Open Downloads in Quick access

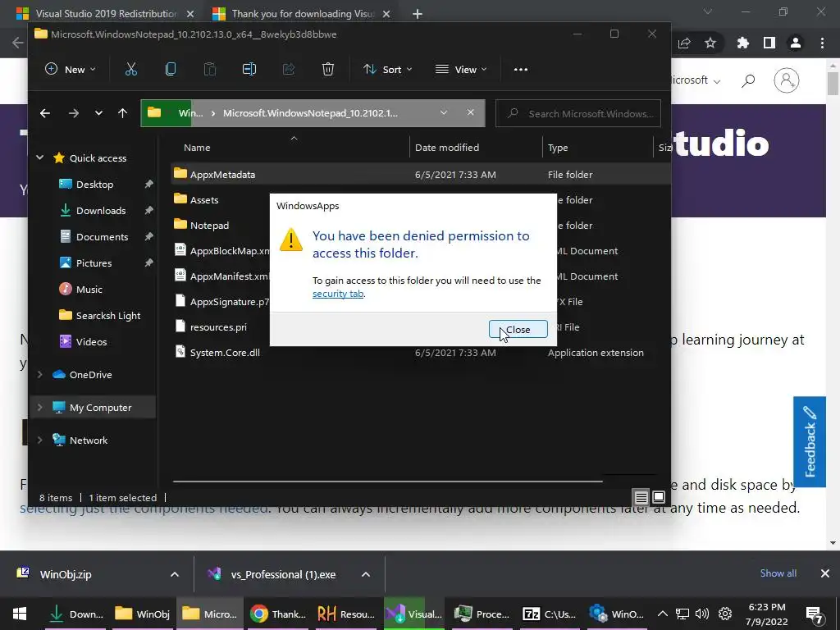click(x=101, y=211)
